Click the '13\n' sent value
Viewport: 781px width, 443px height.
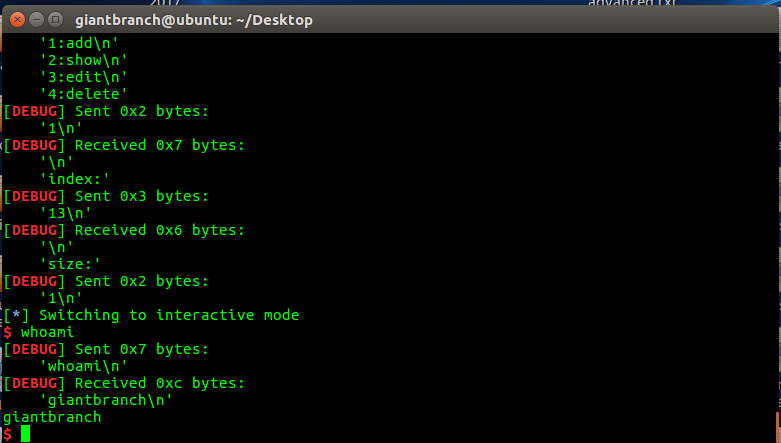click(66, 213)
